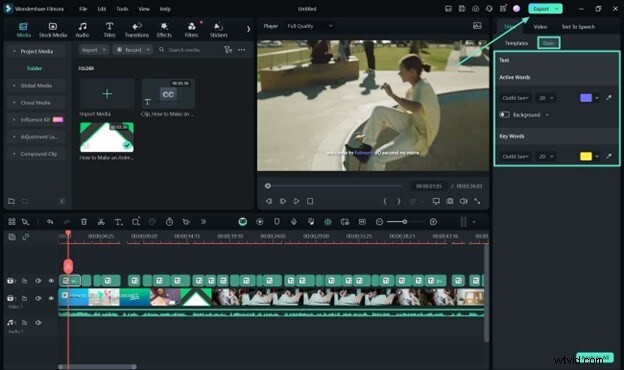The height and width of the screenshot is (370, 624).
Task: Play the video in the player
Action: pos(296,201)
